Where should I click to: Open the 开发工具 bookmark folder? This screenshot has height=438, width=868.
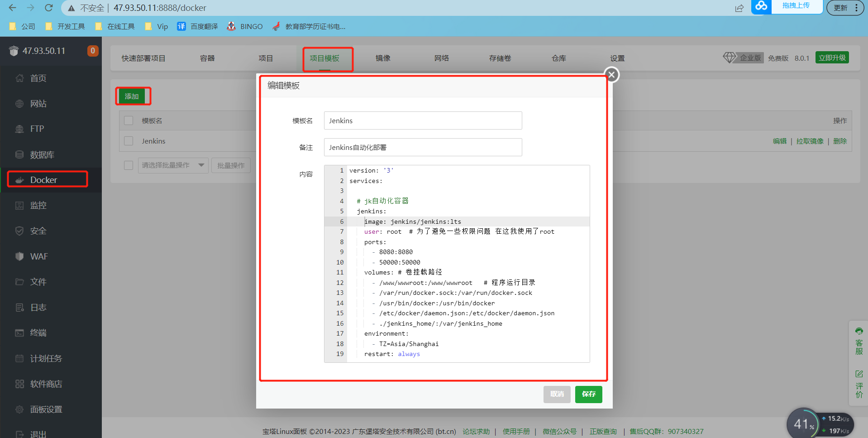click(x=66, y=26)
